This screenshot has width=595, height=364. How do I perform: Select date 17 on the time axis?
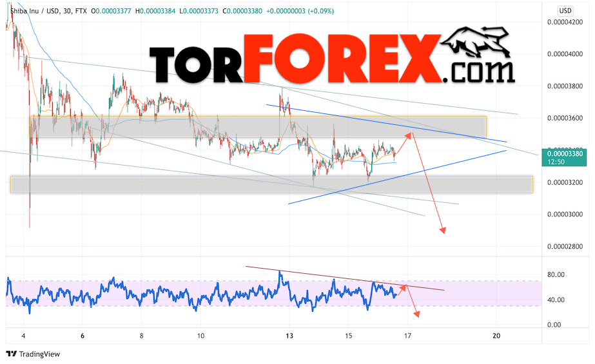[x=407, y=336]
